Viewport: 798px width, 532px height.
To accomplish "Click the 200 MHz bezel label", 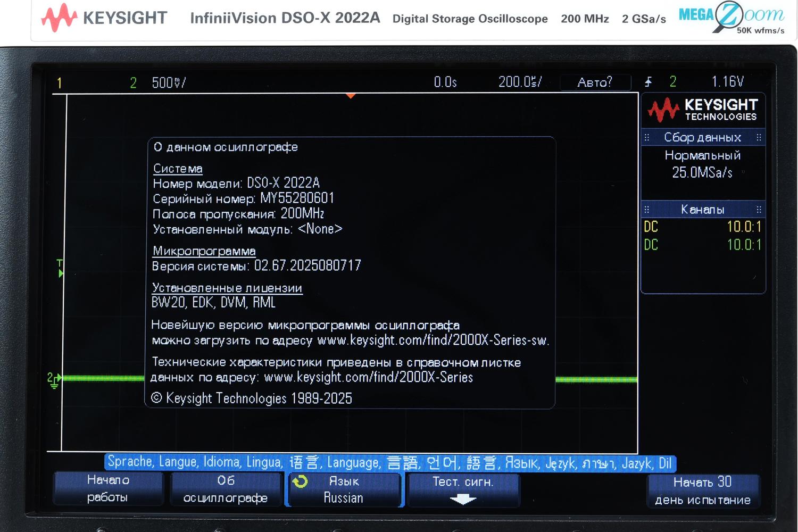I will coord(585,19).
